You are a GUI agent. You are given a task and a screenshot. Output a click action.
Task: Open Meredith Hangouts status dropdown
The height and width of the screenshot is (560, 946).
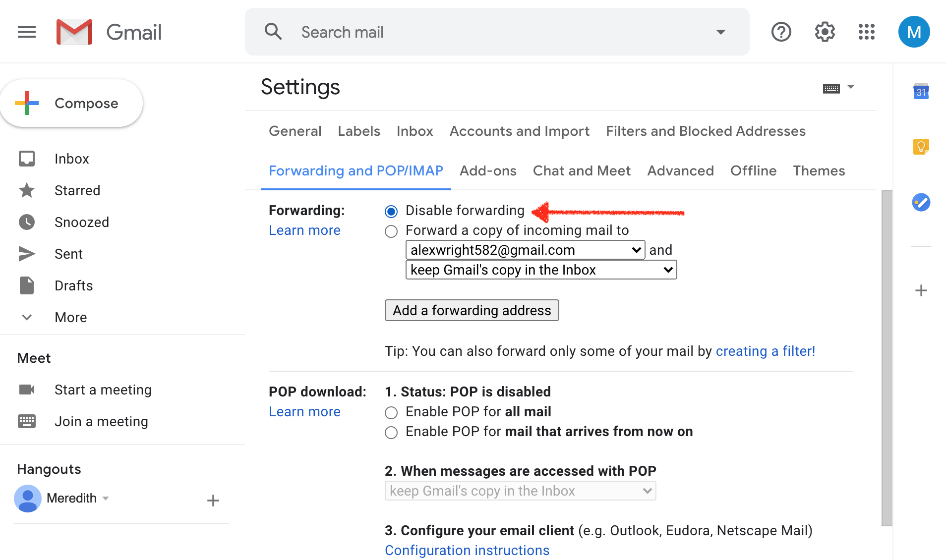click(x=106, y=498)
